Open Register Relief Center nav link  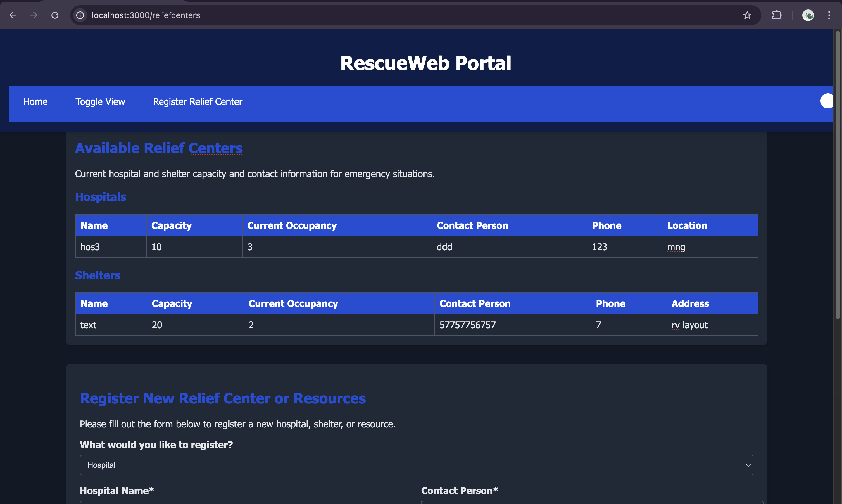(198, 101)
